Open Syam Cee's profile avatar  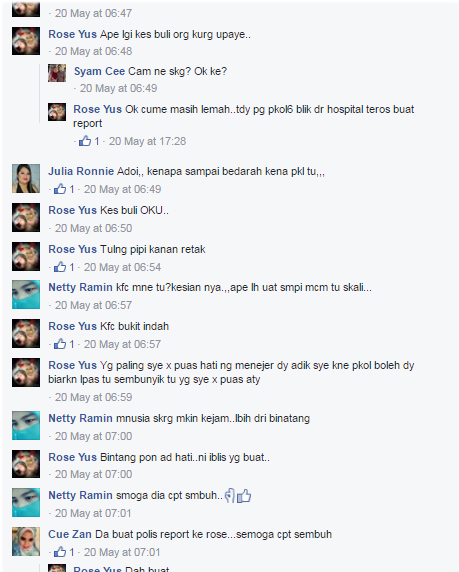click(x=57, y=73)
